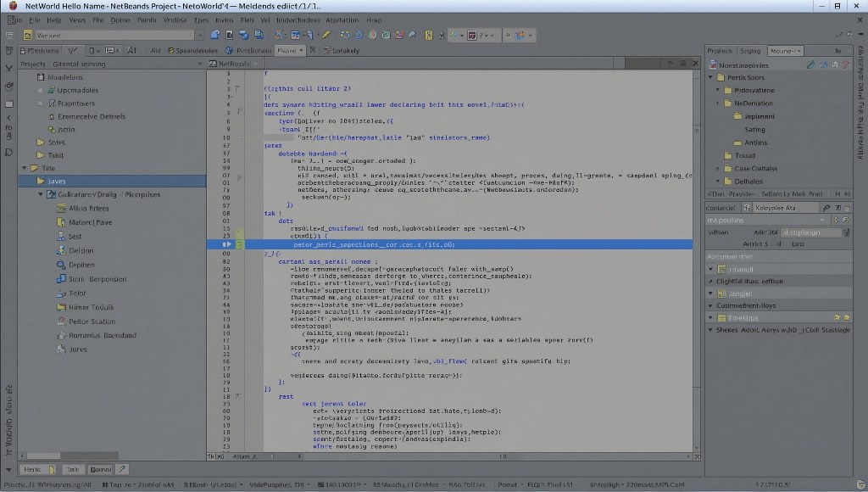Click the pencil icon in bottom bar
The height and width of the screenshot is (492, 868).
[x=122, y=469]
